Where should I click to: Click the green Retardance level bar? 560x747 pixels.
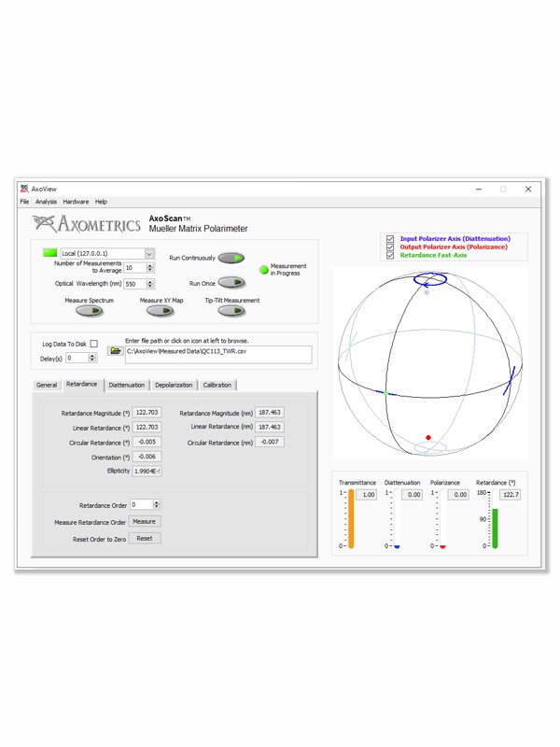[495, 528]
